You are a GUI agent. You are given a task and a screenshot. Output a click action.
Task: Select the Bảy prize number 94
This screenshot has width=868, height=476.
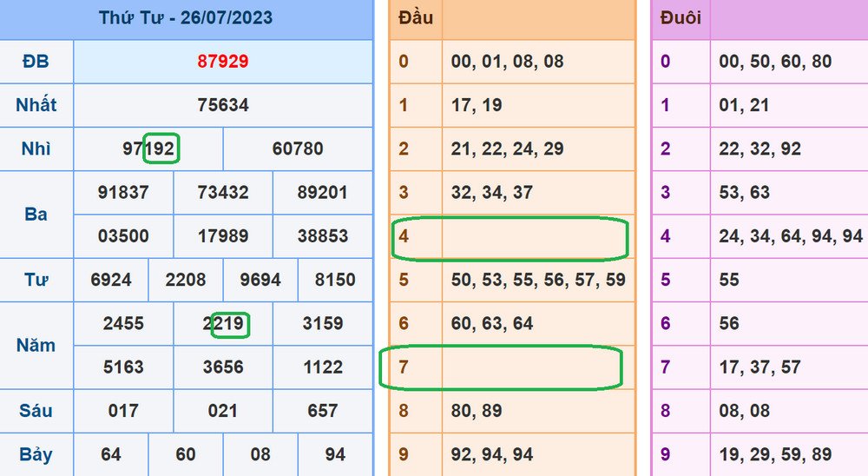point(335,454)
